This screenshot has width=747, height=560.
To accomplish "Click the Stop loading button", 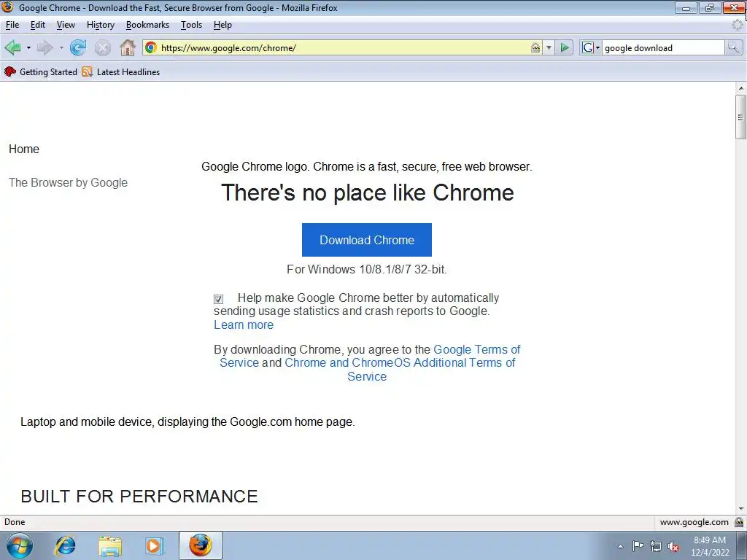I will pyautogui.click(x=102, y=47).
